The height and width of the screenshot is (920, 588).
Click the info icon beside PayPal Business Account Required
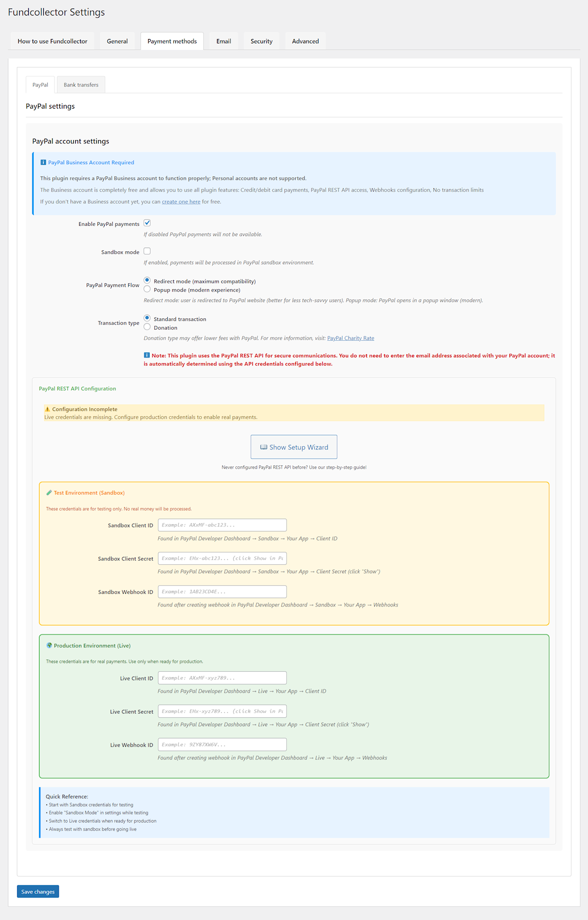pyautogui.click(x=43, y=163)
